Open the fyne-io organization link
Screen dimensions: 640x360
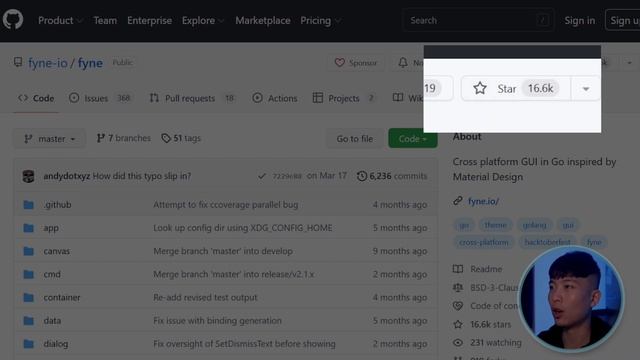(x=48, y=63)
